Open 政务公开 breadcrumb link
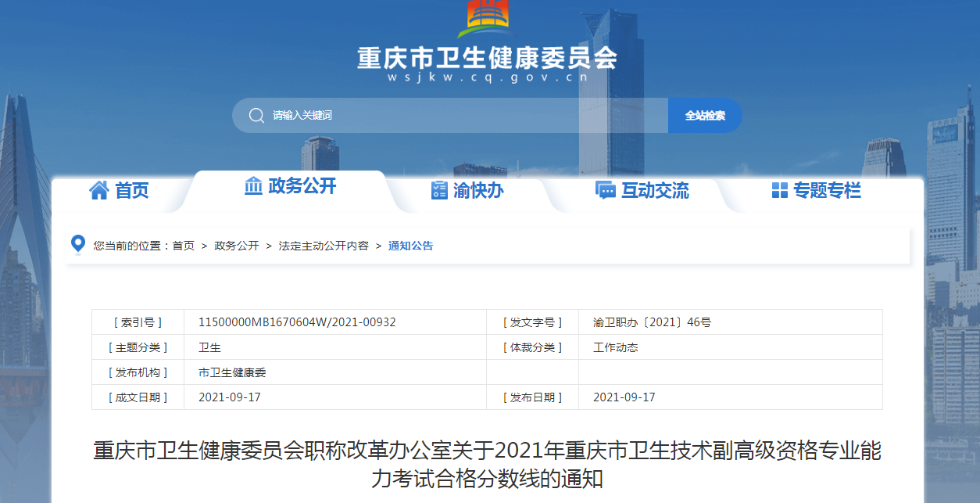Viewport: 980px width, 503px height. pos(237,246)
